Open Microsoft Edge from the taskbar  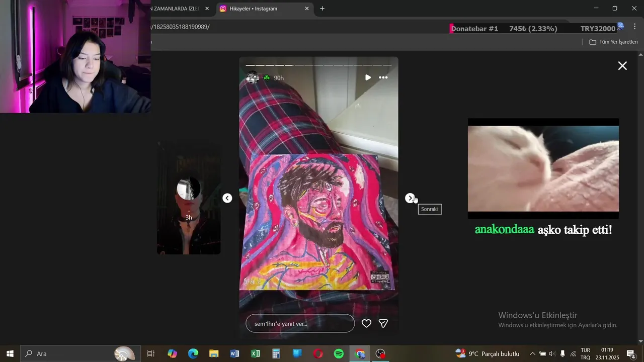(193, 353)
